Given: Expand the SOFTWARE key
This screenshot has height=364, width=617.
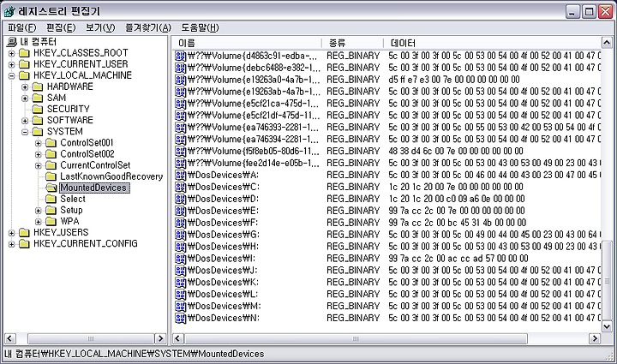Looking at the screenshot, I should coord(25,121).
